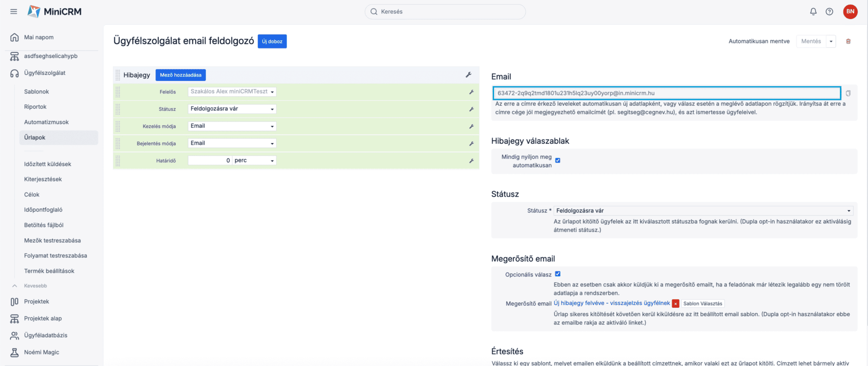
Task: Open the hamburger menu icon
Action: coord(14,12)
